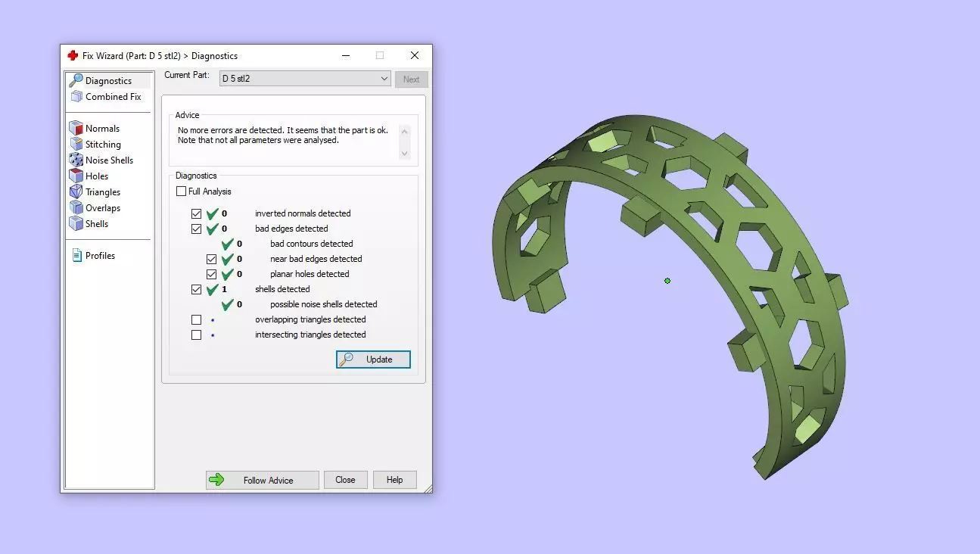Viewport: 980px width, 554px height.
Task: Select the Noise Shells page
Action: [109, 160]
